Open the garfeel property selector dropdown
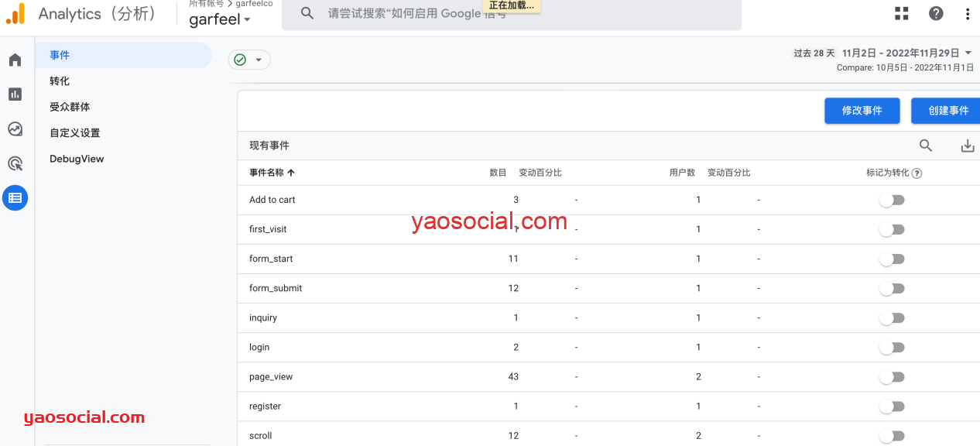The width and height of the screenshot is (980, 446). click(220, 20)
